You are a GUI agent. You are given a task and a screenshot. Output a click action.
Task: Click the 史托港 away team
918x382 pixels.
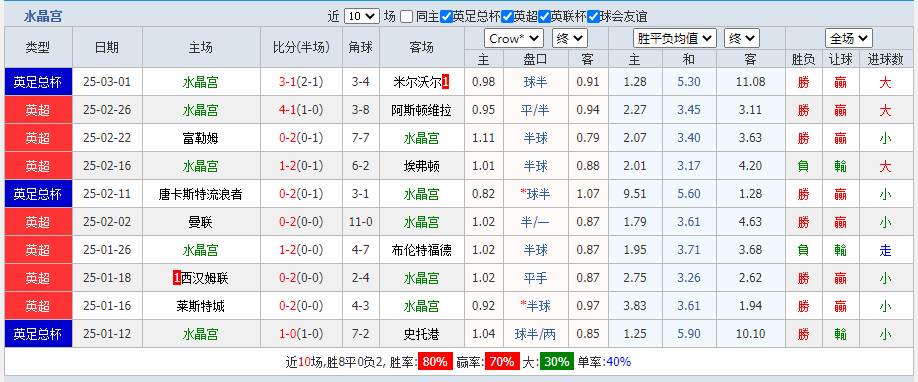coord(422,334)
